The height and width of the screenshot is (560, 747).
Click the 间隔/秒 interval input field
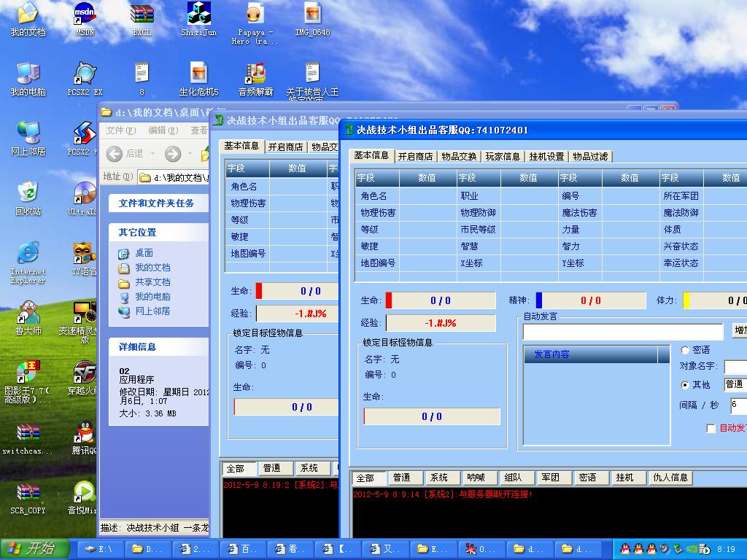[x=738, y=405]
